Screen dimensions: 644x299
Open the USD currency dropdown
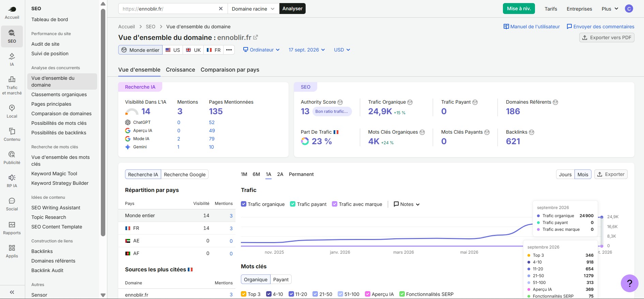(x=342, y=50)
